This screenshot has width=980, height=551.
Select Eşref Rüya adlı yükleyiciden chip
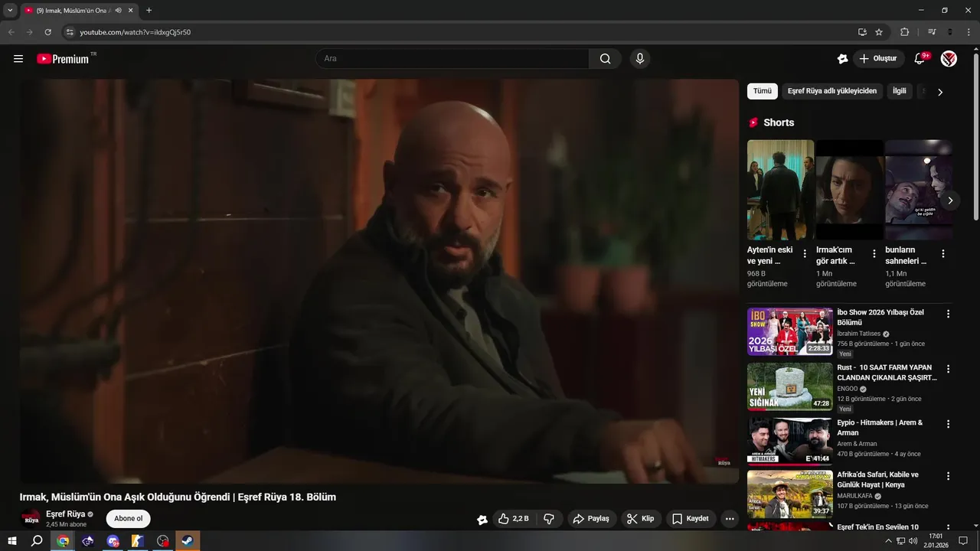coord(832,91)
